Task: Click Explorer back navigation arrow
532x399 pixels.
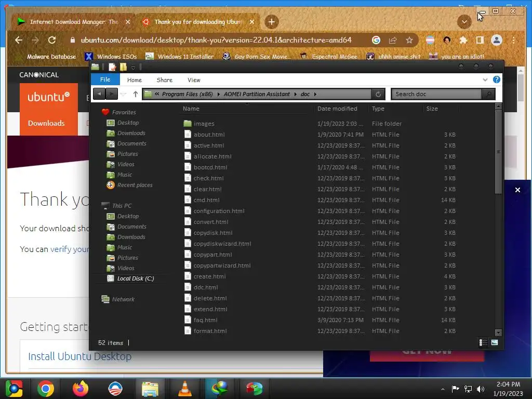Action: (99, 94)
